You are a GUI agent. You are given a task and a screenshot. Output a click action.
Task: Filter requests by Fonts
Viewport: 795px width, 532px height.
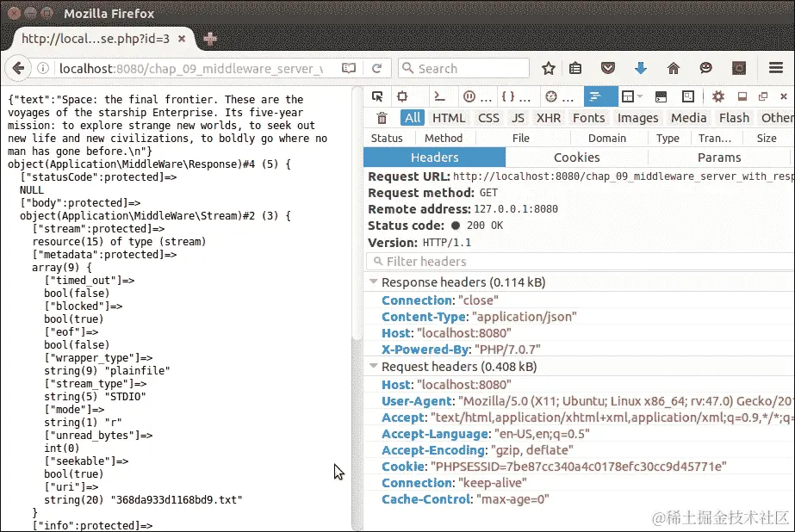tap(588, 118)
